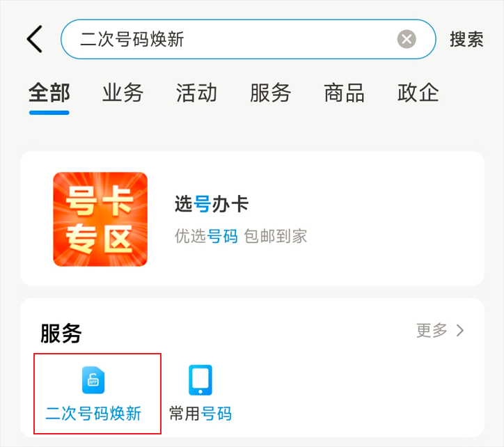The height and width of the screenshot is (447, 504).
Task: Switch to the 业务 tab
Action: pos(123,93)
